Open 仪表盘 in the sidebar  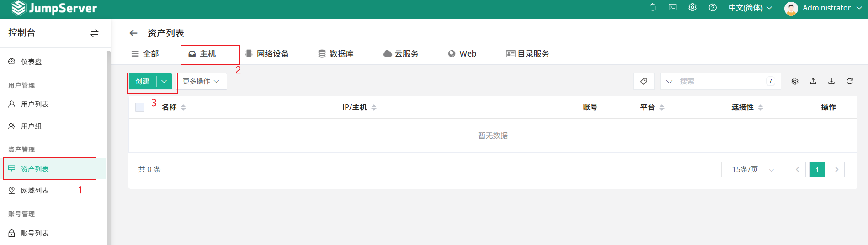coord(53,62)
